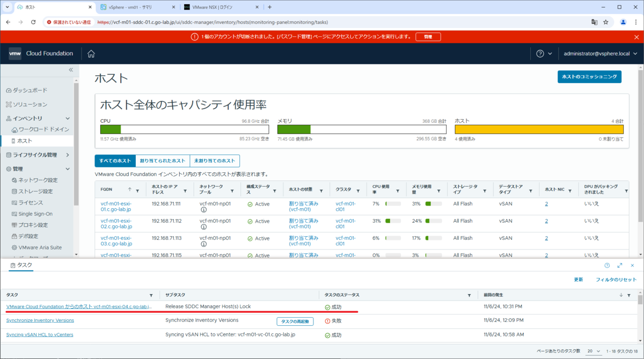Show info for vcf-m01-esxi-01 network pool
The height and width of the screenshot is (359, 644).
click(203, 210)
